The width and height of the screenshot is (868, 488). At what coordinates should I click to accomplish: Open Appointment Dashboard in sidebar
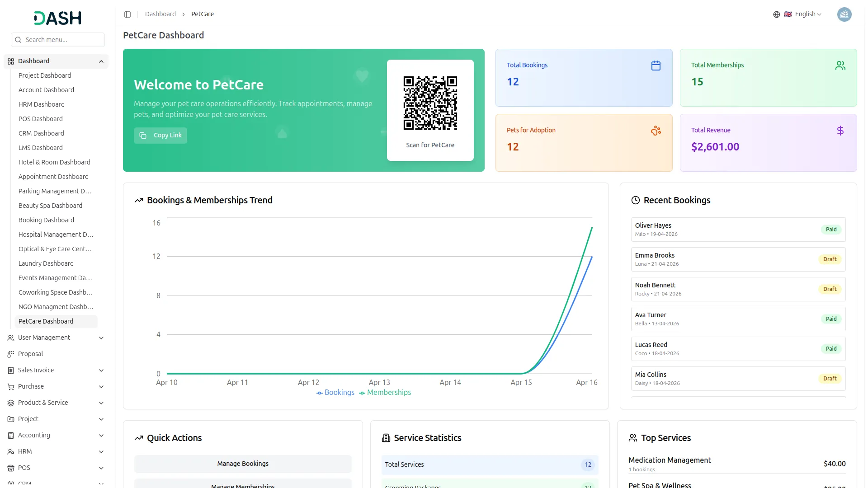(x=53, y=177)
